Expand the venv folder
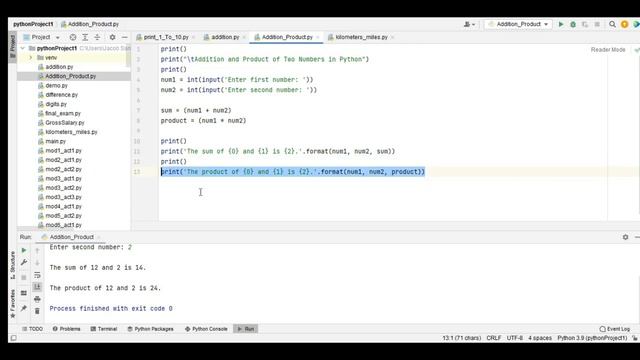The height and width of the screenshot is (360, 640). coord(31,58)
